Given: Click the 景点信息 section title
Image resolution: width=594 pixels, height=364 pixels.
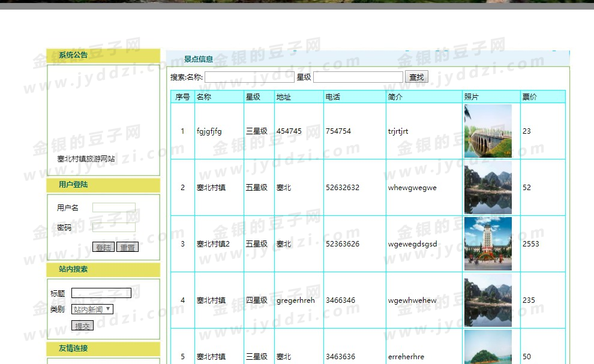Looking at the screenshot, I should (199, 59).
